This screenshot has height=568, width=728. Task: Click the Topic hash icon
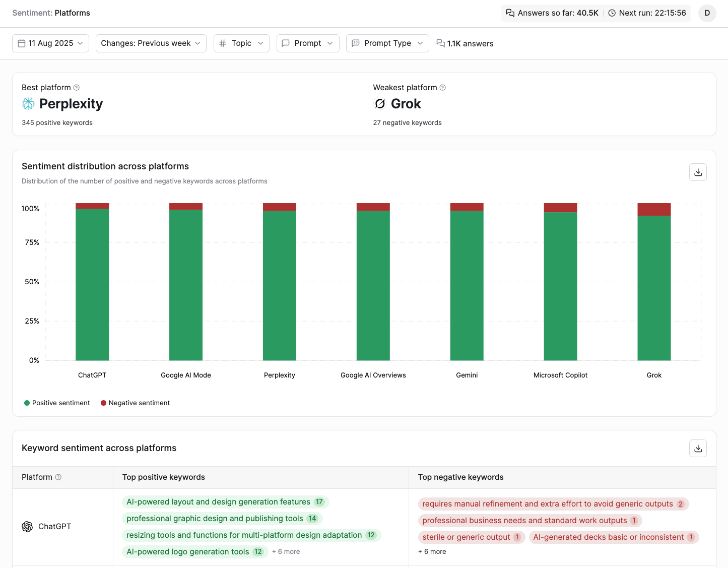click(223, 43)
